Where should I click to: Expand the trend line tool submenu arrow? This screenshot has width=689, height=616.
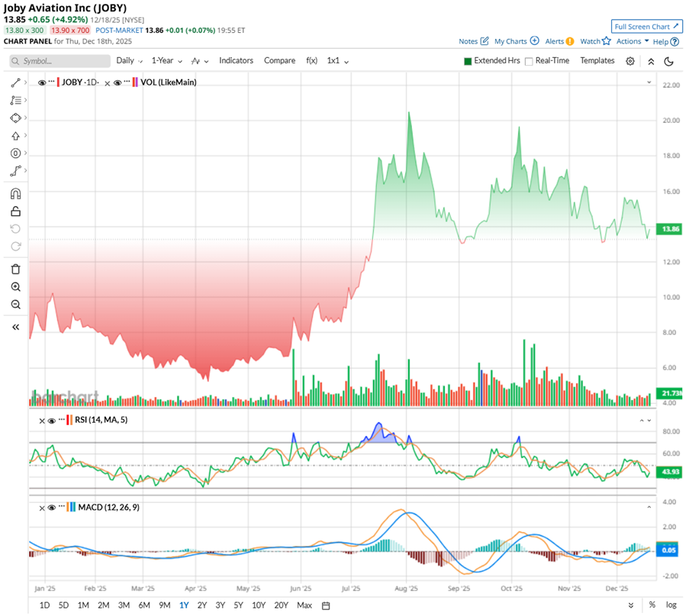click(25, 82)
